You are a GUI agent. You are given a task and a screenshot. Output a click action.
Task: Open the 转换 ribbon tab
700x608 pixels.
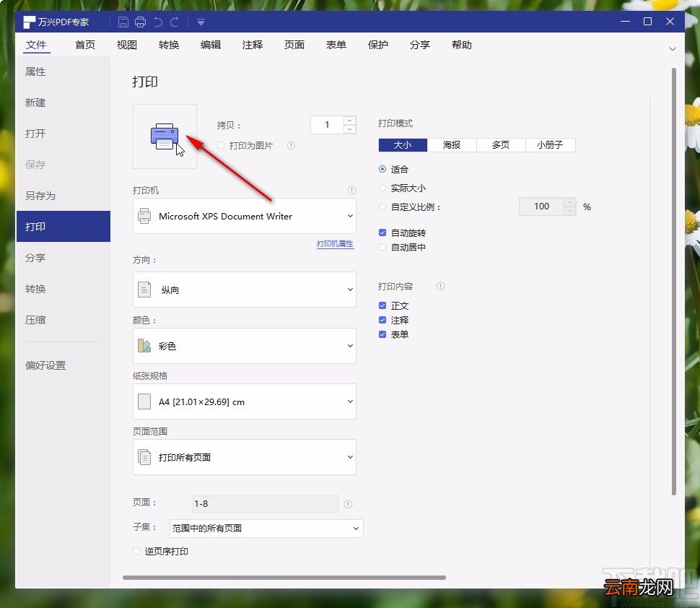pyautogui.click(x=169, y=45)
